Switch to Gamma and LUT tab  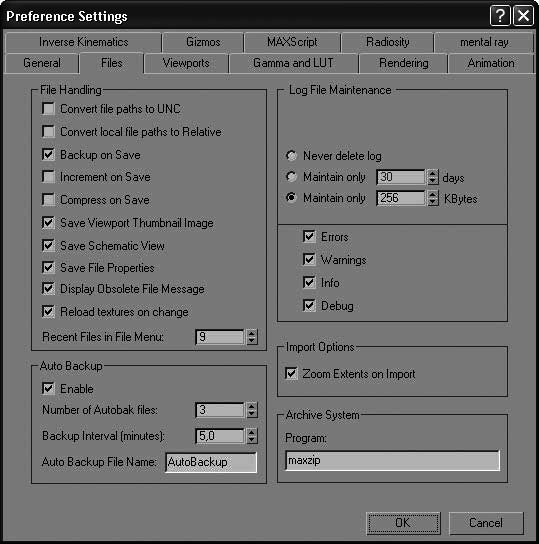293,63
